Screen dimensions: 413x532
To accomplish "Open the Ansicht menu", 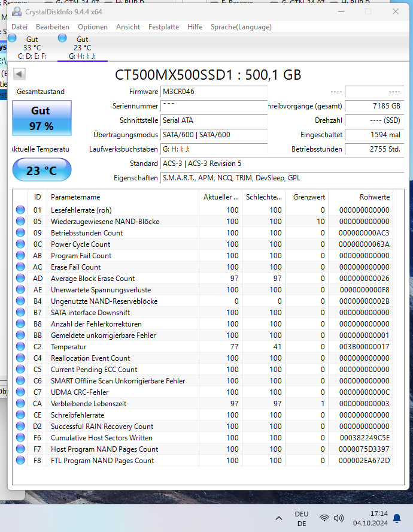I will point(128,27).
